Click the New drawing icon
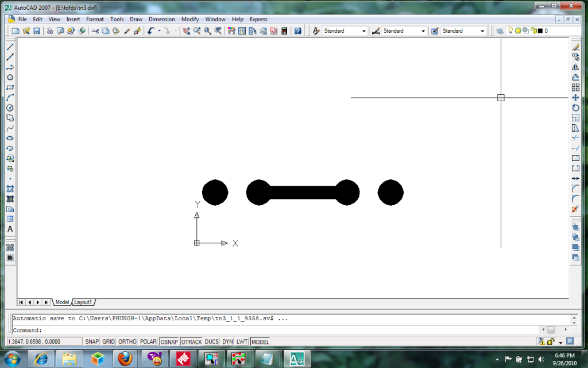 16,31
